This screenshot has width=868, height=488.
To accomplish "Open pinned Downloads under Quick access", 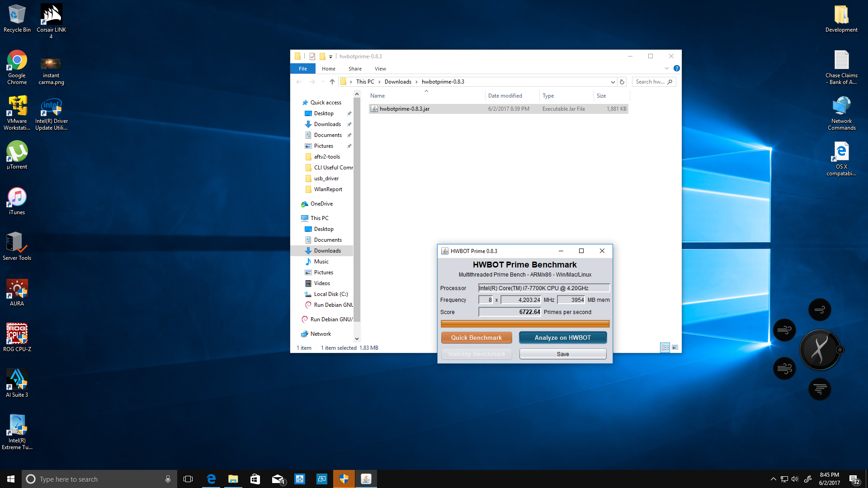I will [x=327, y=124].
